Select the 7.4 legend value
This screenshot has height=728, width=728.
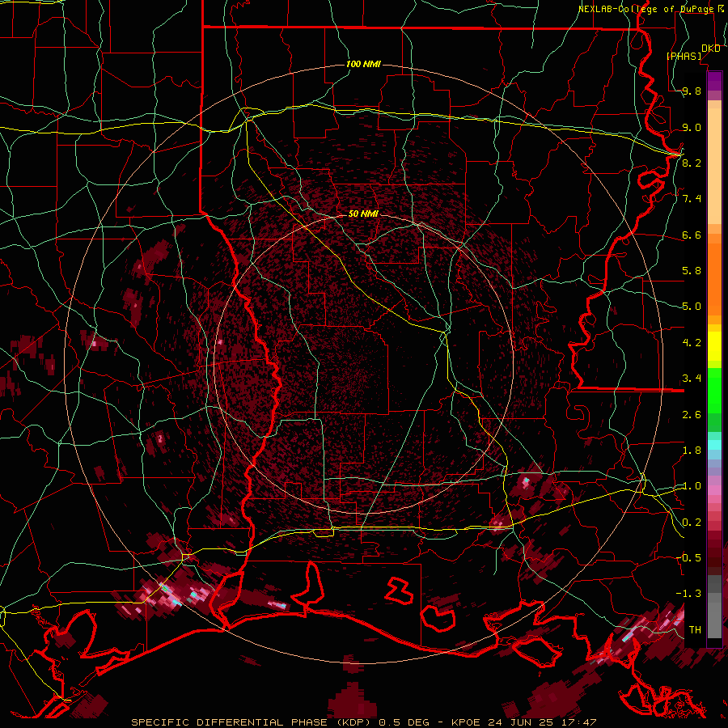point(692,199)
